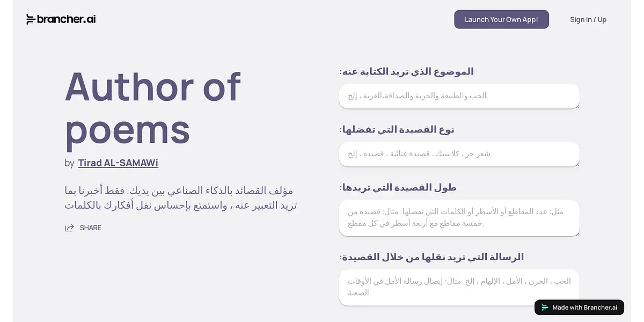Focus the poem topic input field
Viewport: 644px width, 322px height.
point(459,96)
